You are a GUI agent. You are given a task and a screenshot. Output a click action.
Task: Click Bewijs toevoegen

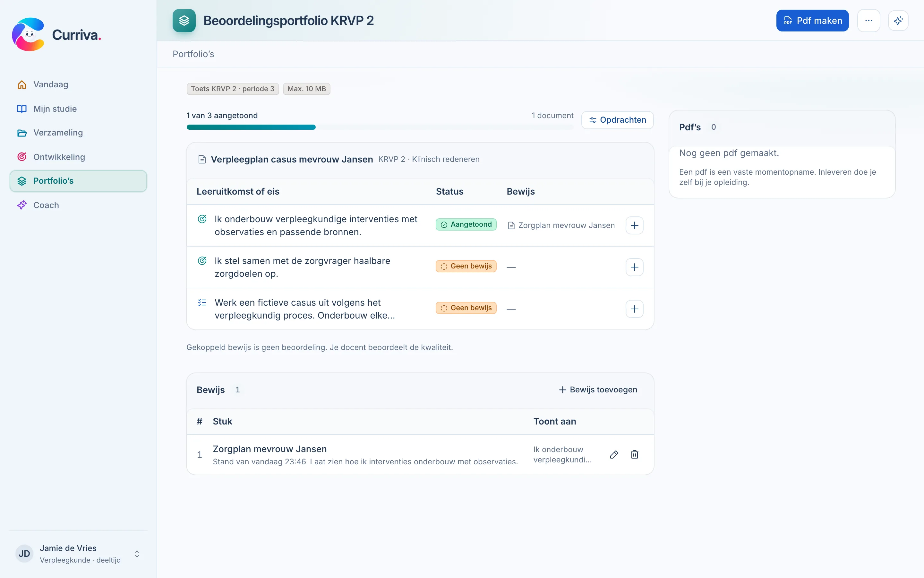(x=598, y=390)
